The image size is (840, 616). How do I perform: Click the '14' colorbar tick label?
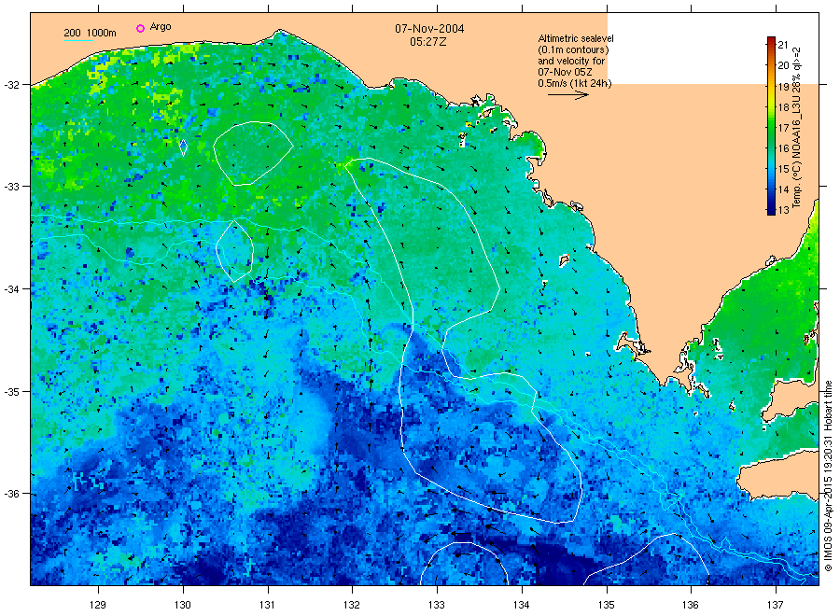coord(783,189)
